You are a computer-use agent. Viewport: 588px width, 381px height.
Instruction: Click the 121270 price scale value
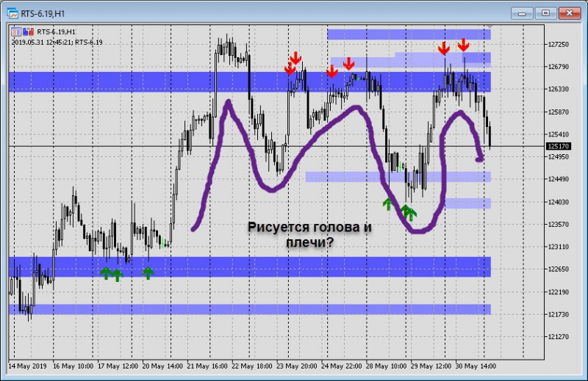click(x=559, y=337)
